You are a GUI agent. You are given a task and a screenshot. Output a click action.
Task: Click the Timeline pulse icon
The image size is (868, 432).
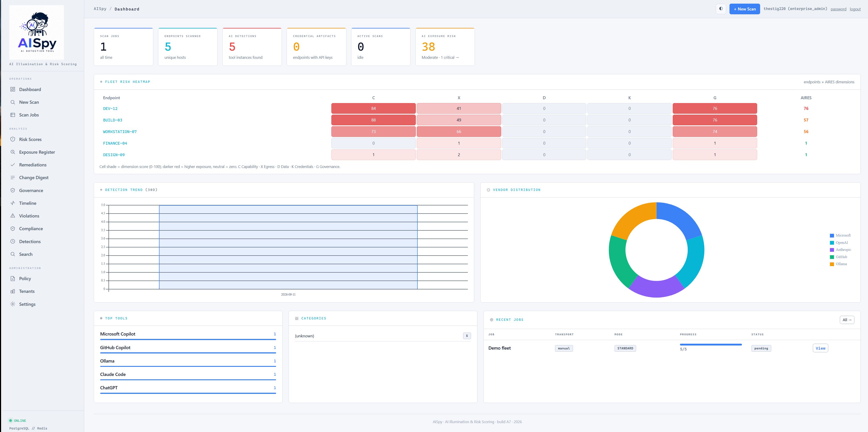[13, 203]
